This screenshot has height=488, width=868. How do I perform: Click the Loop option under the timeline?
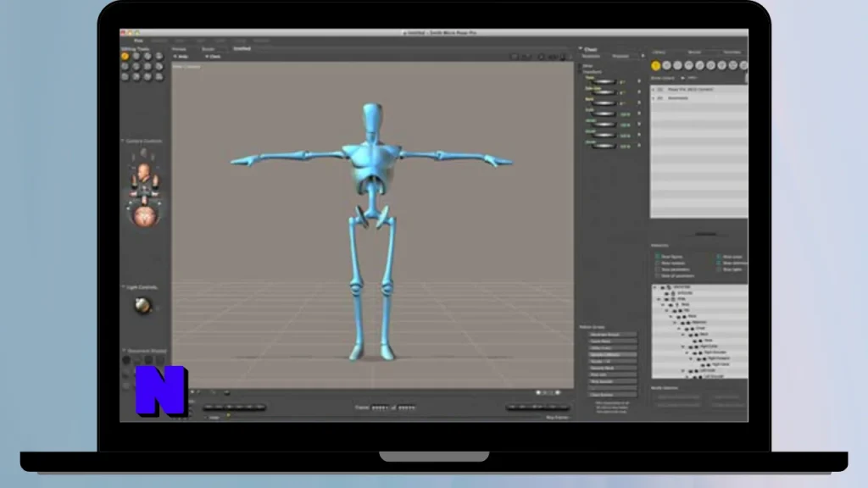pos(213,417)
